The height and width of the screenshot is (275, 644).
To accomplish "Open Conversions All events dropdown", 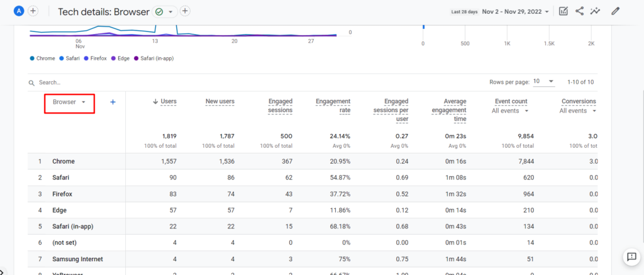I will [577, 111].
